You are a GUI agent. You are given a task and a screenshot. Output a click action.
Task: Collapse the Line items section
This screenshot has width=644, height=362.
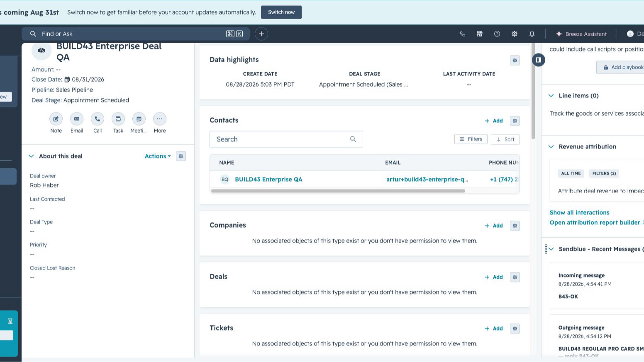551,96
